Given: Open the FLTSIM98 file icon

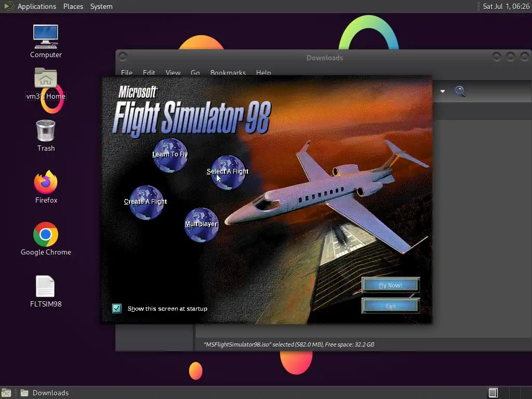Looking at the screenshot, I should pyautogui.click(x=46, y=291).
